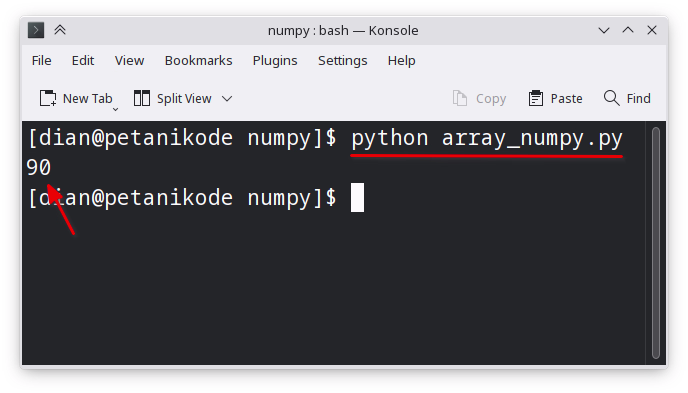Open the Plugins menu
The width and height of the screenshot is (688, 393).
(275, 61)
